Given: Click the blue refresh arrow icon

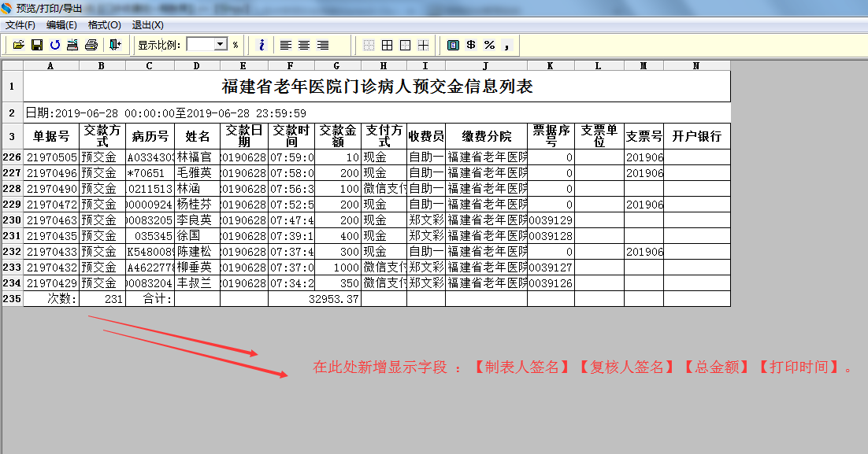Looking at the screenshot, I should coord(55,46).
